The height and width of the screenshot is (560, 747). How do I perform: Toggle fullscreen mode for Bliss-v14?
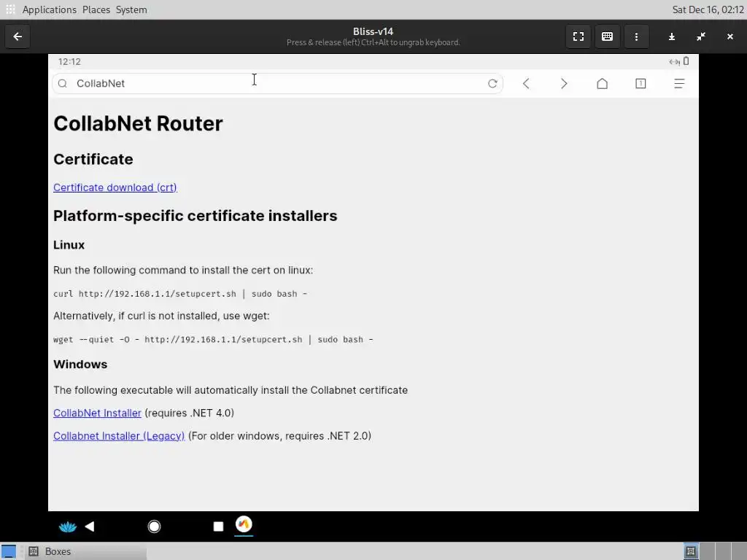pyautogui.click(x=578, y=36)
